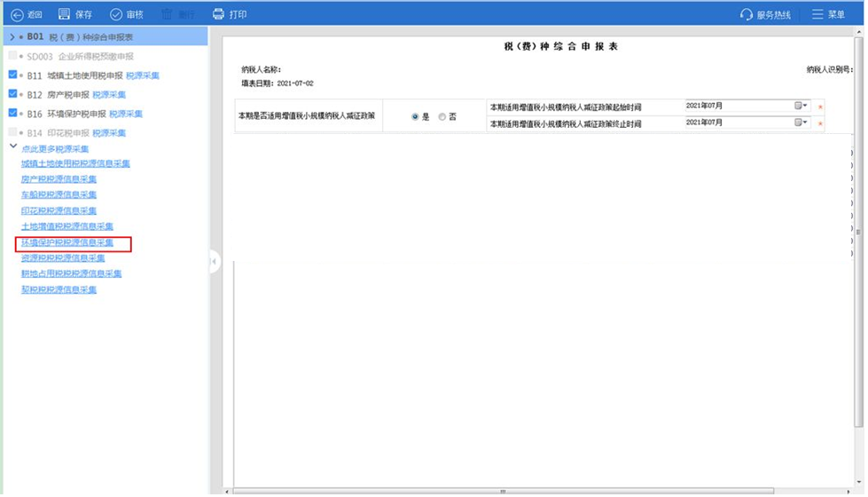
Task: Open 环境保护税税源信息采集 link
Action: coord(67,242)
